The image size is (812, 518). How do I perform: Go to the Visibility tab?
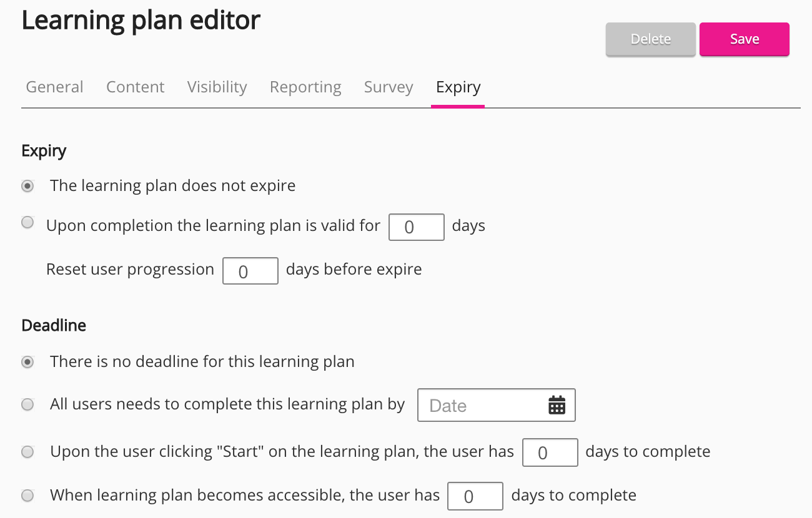click(x=217, y=87)
